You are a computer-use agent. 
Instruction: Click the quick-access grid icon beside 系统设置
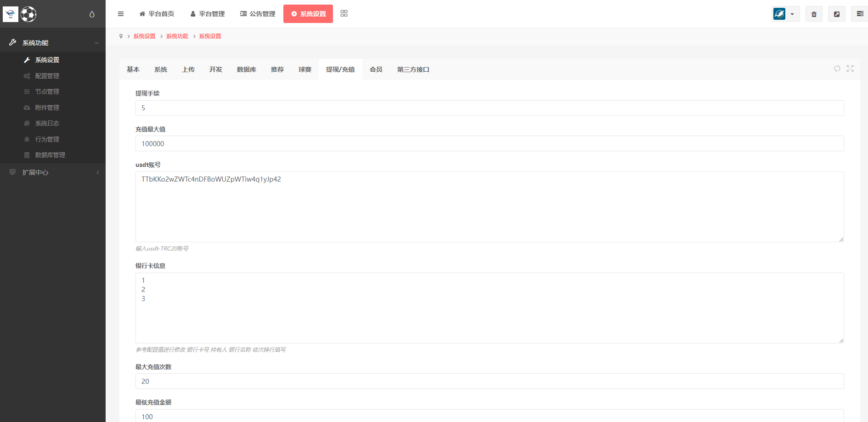click(x=344, y=14)
